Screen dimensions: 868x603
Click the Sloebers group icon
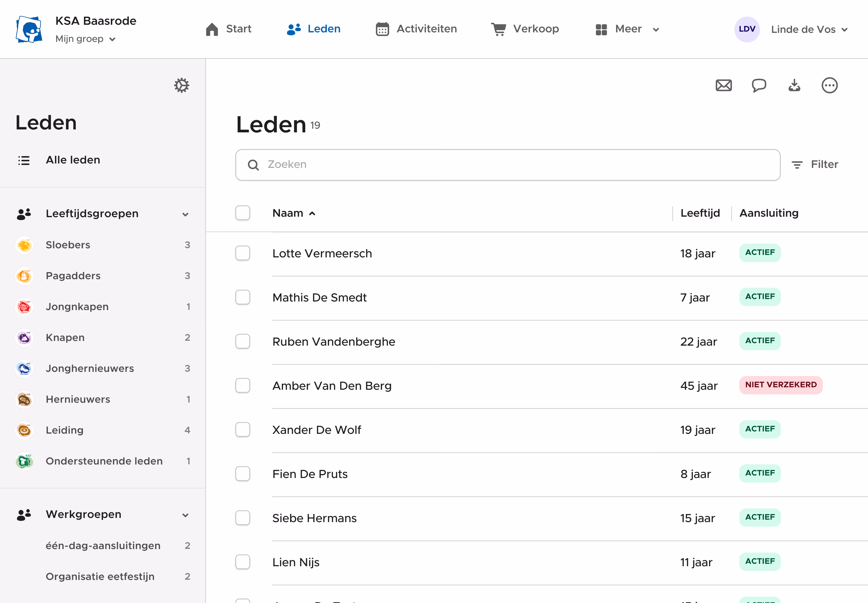click(24, 245)
